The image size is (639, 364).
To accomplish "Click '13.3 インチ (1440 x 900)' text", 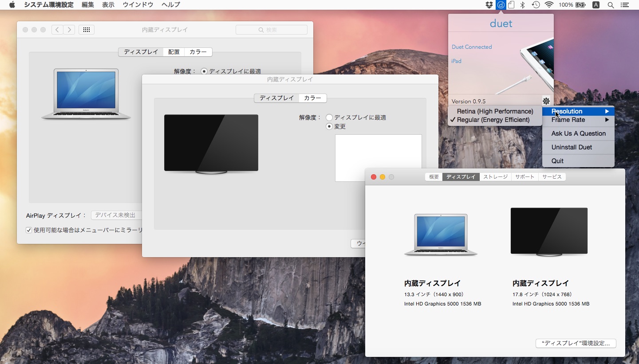I will pyautogui.click(x=434, y=294).
